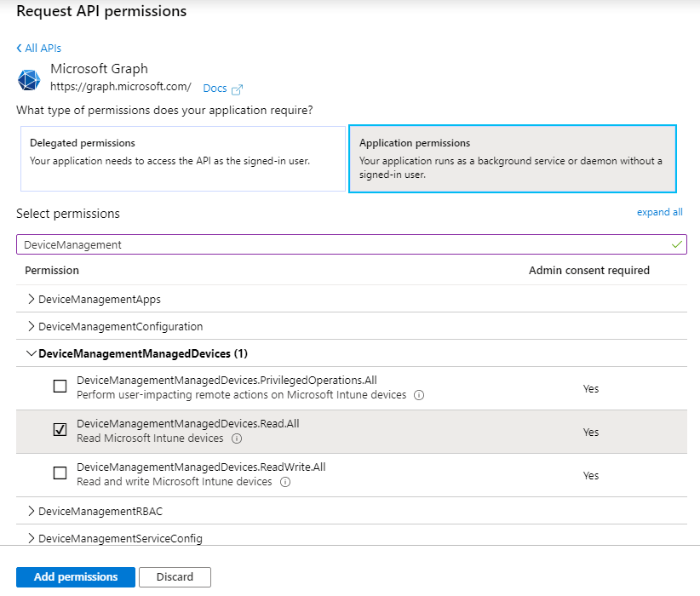This screenshot has height=596, width=700.
Task: Enable DeviceManagementManagedDevices.PrivilegedOperations.All checkbox
Action: pyautogui.click(x=60, y=387)
